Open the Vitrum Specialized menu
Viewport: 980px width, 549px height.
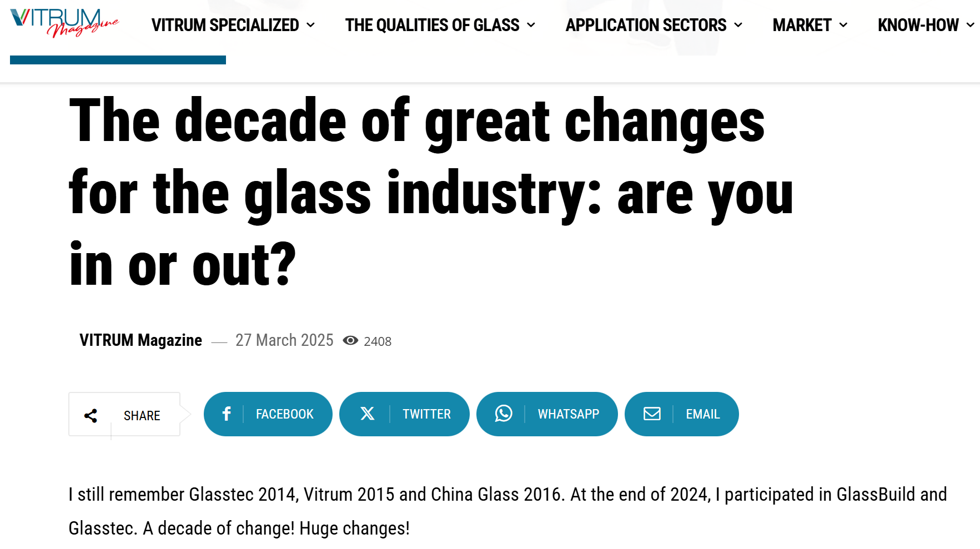coord(225,25)
